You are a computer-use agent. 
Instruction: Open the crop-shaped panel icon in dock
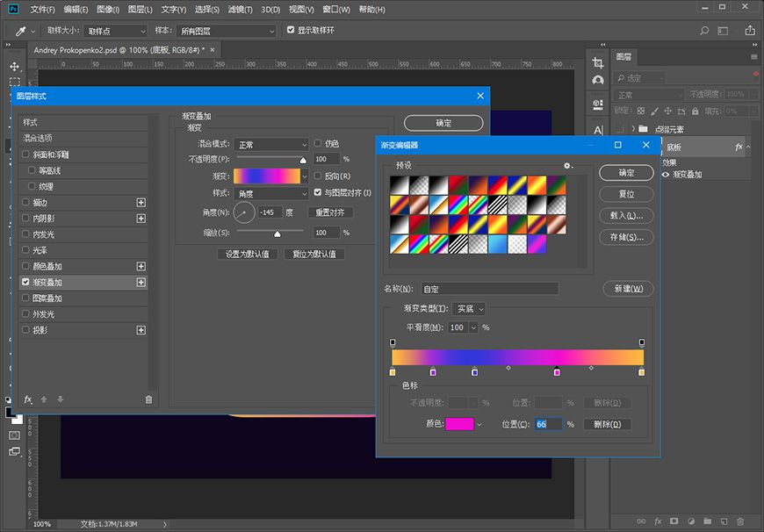point(598,62)
